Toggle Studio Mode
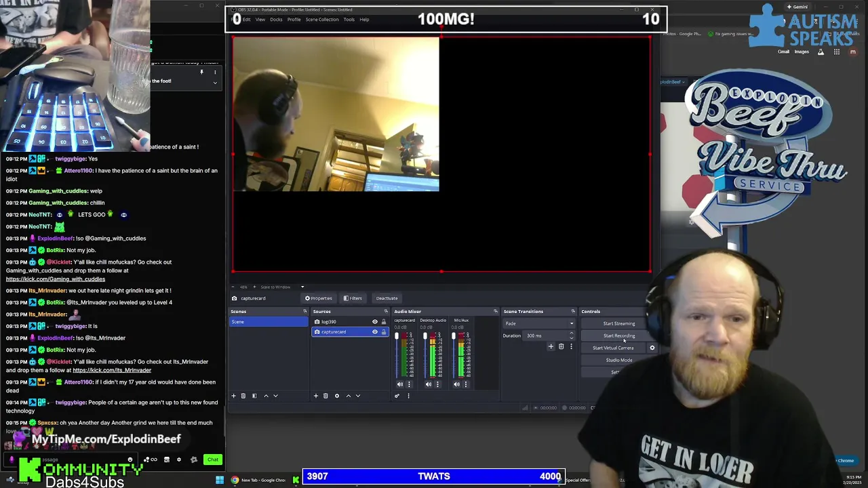The width and height of the screenshot is (868, 488). 619,360
